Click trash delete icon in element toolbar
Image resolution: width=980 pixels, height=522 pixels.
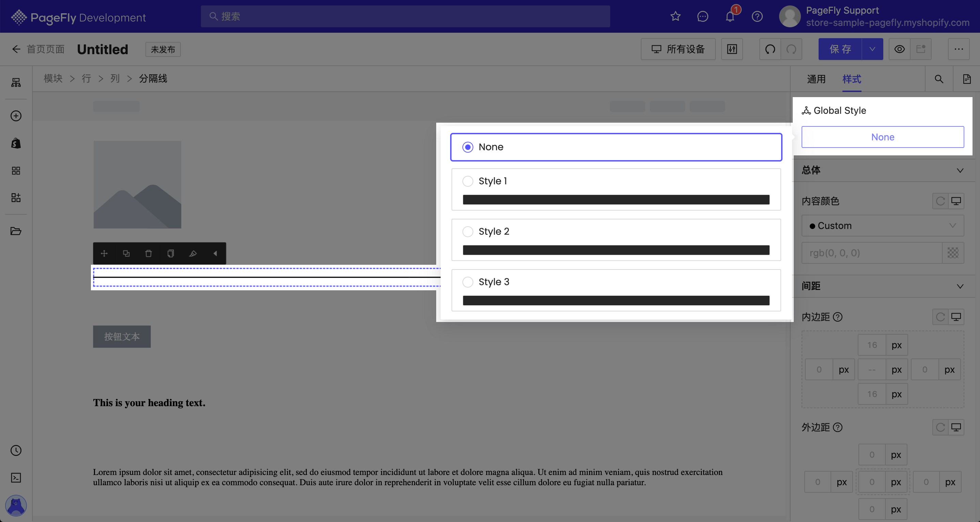148,254
